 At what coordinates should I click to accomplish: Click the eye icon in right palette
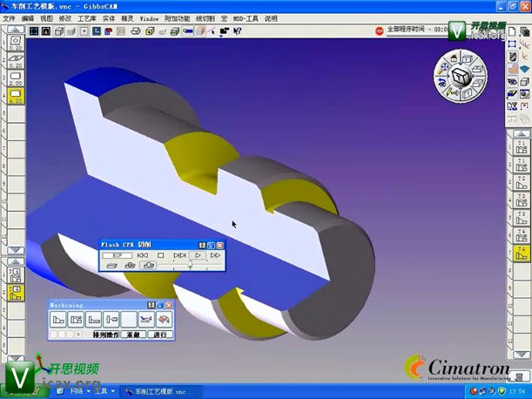[x=512, y=82]
